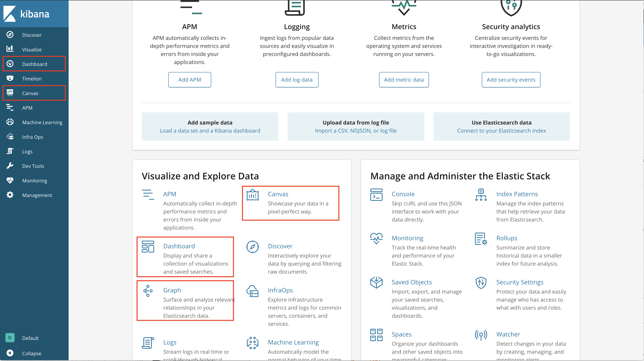
Task: Open the Discover link in the Explore section
Action: click(x=280, y=246)
